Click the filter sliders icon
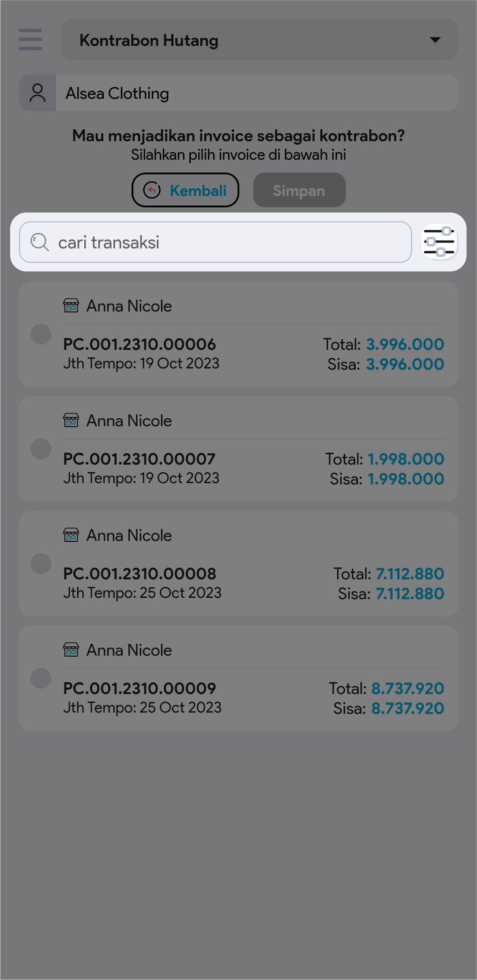Screen dimensions: 477x980 click(439, 242)
